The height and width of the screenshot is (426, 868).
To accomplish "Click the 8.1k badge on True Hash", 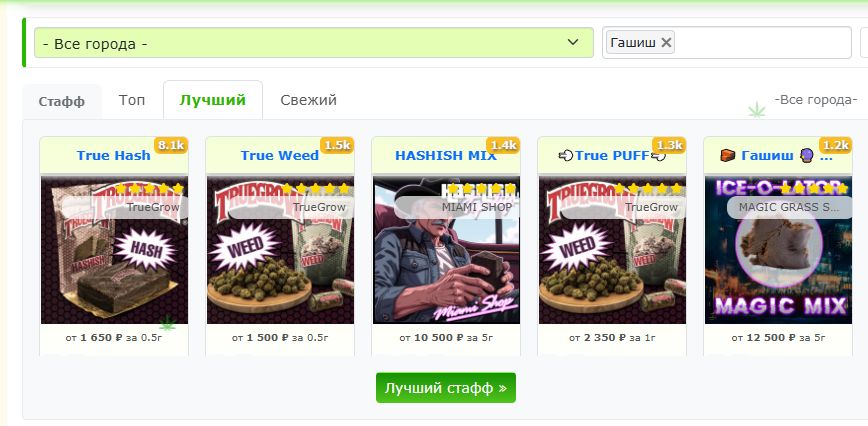I will [170, 145].
